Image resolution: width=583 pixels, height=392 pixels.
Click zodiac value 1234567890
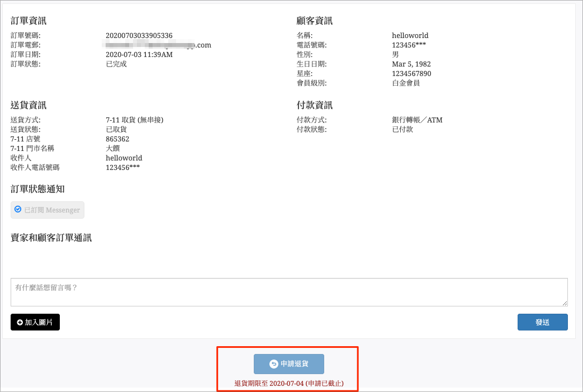411,74
